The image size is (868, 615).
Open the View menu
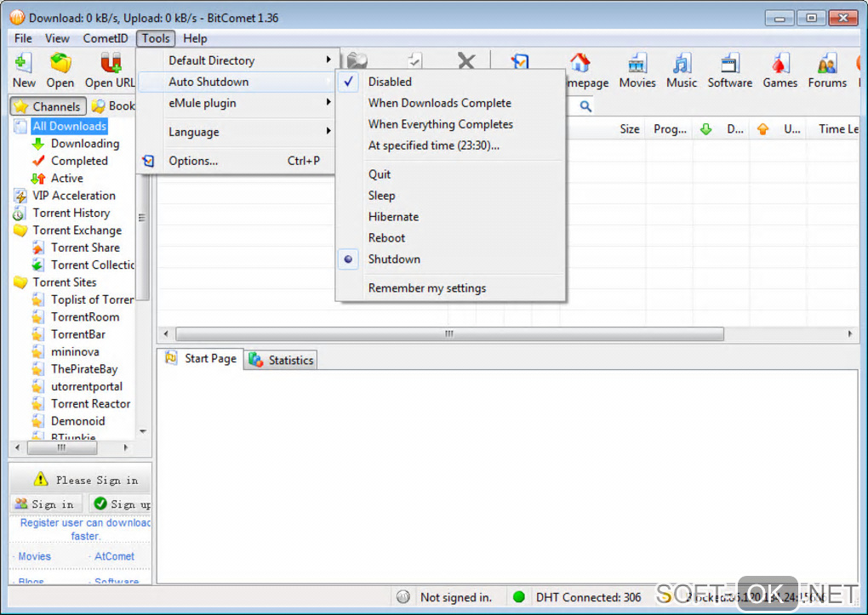(57, 38)
